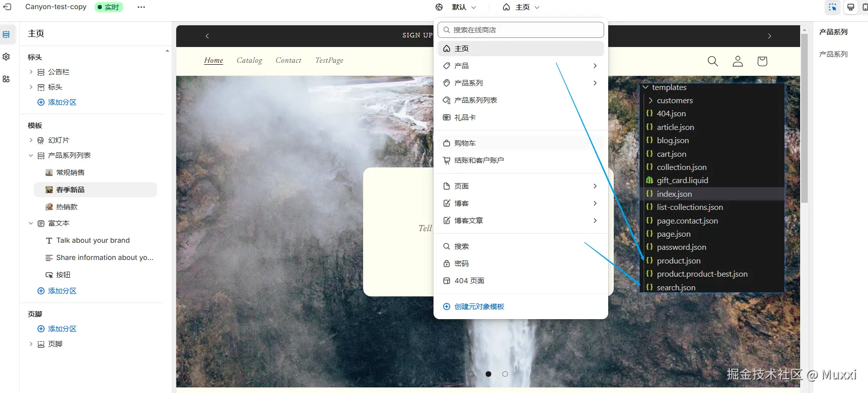
Task: Click the plus icon for 添加分区 under 标头
Action: [41, 102]
